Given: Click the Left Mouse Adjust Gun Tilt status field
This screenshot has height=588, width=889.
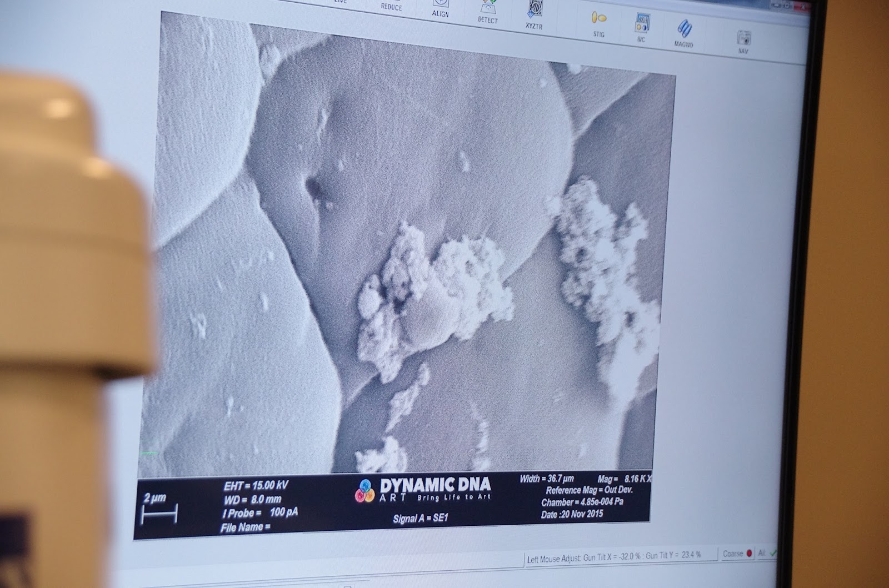Looking at the screenshot, I should click(620, 556).
